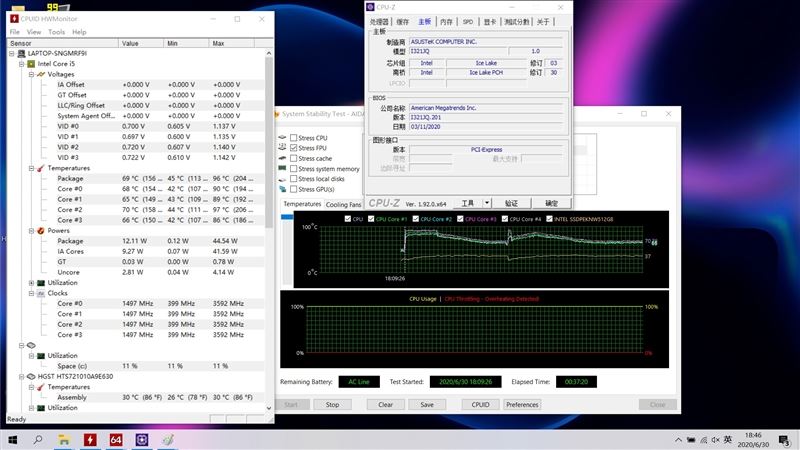Click the volume icon in system tray
This screenshot has height=450, width=800.
point(716,440)
